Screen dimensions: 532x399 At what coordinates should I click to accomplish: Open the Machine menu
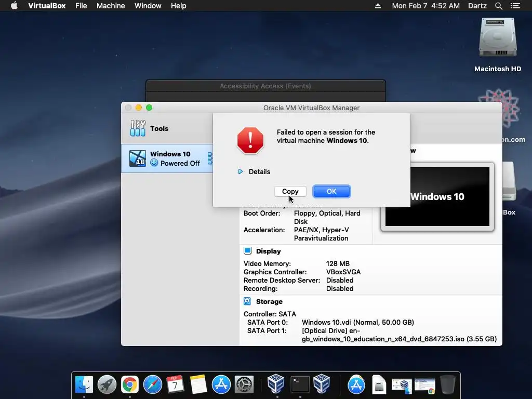111,6
